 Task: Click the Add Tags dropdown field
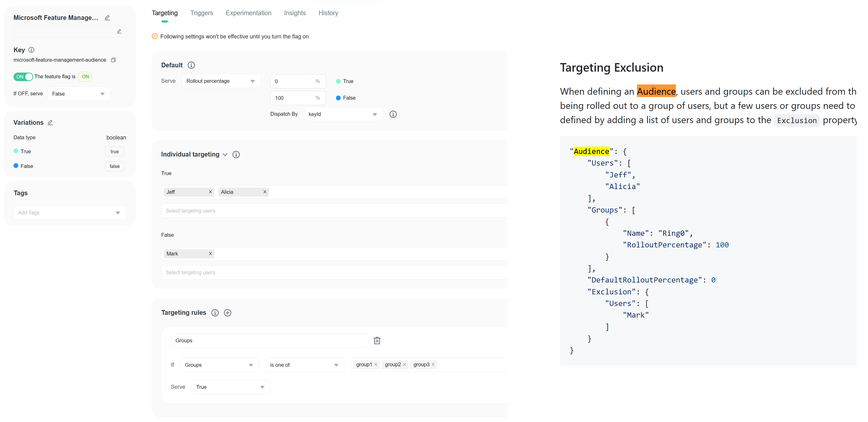[x=69, y=213]
